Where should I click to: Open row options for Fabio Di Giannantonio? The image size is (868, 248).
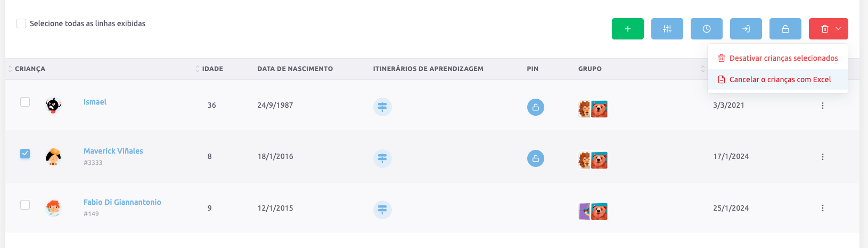coord(822,208)
